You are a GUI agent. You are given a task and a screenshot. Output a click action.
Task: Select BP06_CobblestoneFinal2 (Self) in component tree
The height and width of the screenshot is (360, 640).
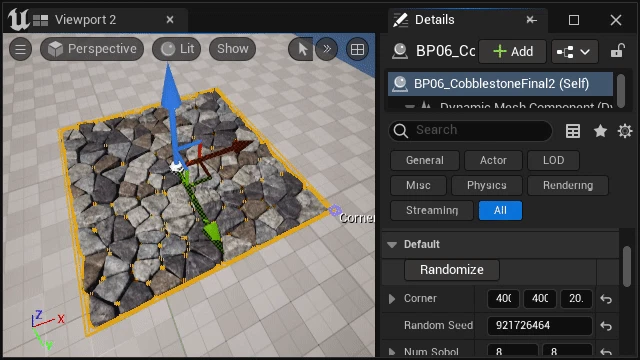[x=500, y=84]
